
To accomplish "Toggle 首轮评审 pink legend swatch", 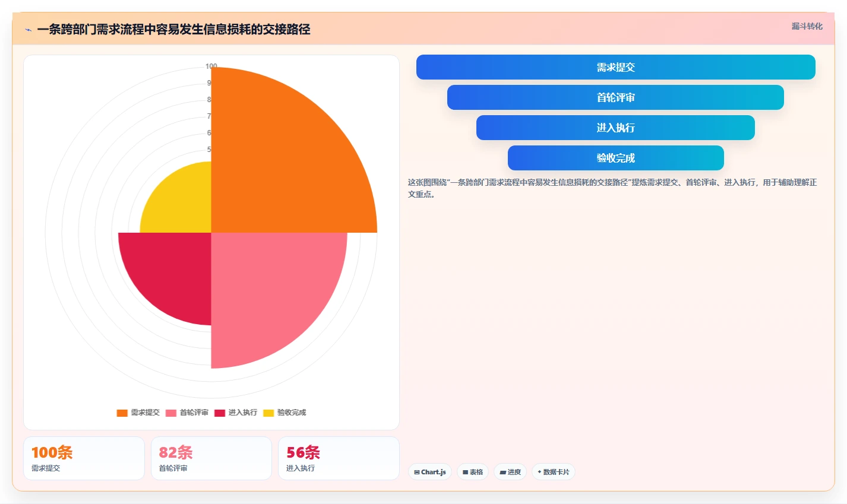I will point(171,413).
